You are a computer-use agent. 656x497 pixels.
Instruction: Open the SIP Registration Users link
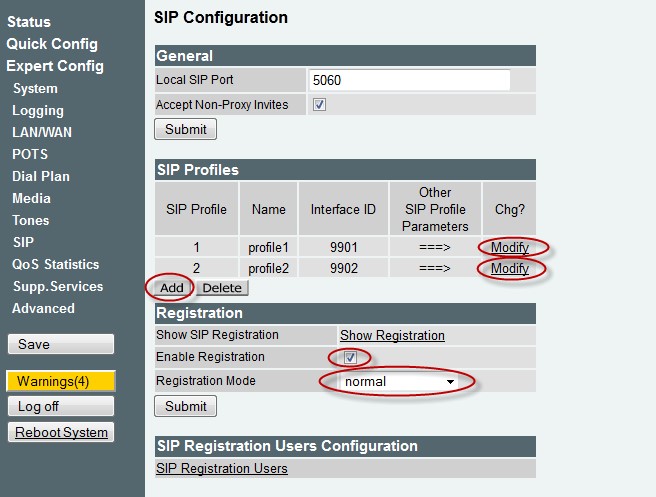[x=222, y=468]
